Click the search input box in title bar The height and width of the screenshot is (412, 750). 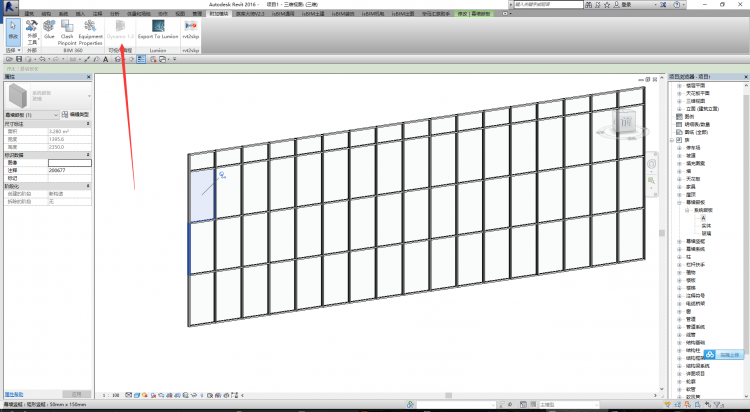pos(549,4)
